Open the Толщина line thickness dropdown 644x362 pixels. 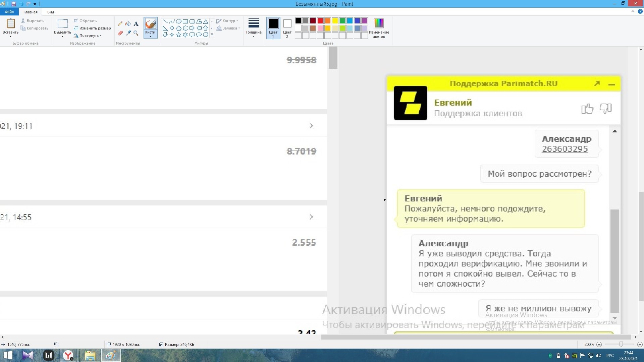click(x=254, y=28)
